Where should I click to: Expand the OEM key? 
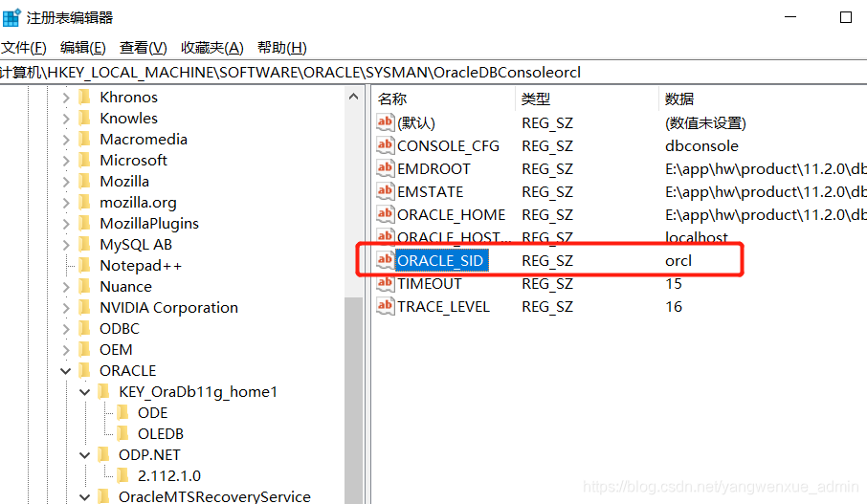(66, 350)
